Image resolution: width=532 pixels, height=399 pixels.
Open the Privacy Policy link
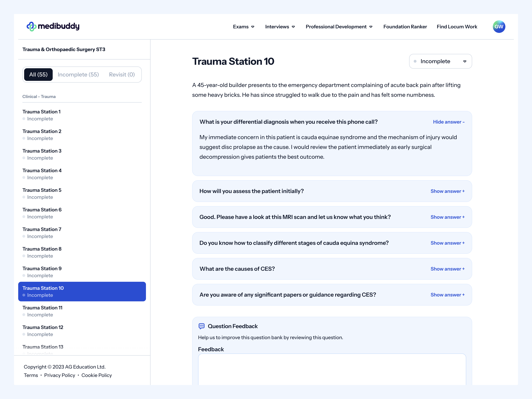[60, 375]
